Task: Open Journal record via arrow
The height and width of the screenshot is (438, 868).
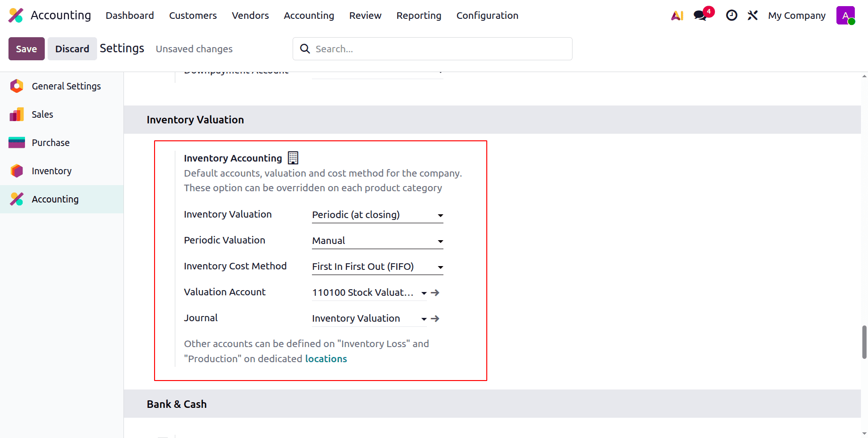Action: click(435, 318)
